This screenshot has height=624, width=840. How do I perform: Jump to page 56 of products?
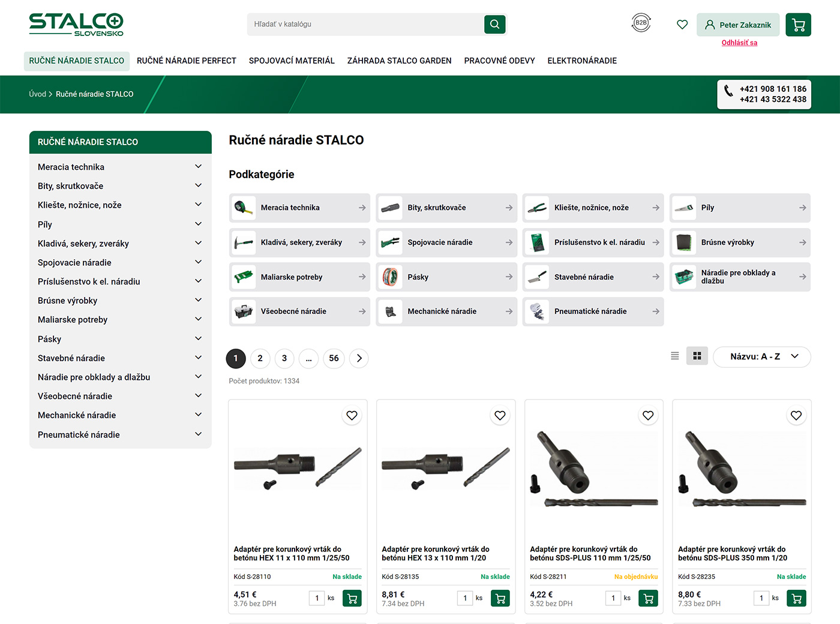point(334,358)
